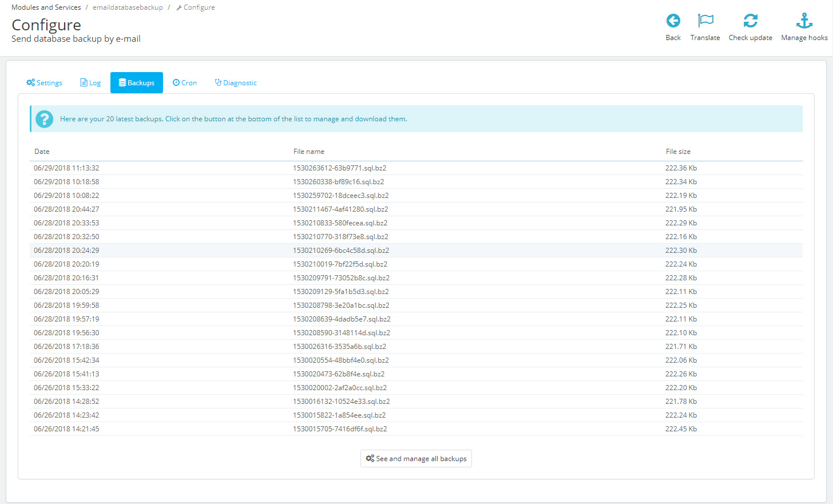Click the gears icon on Settings tab

(30, 83)
